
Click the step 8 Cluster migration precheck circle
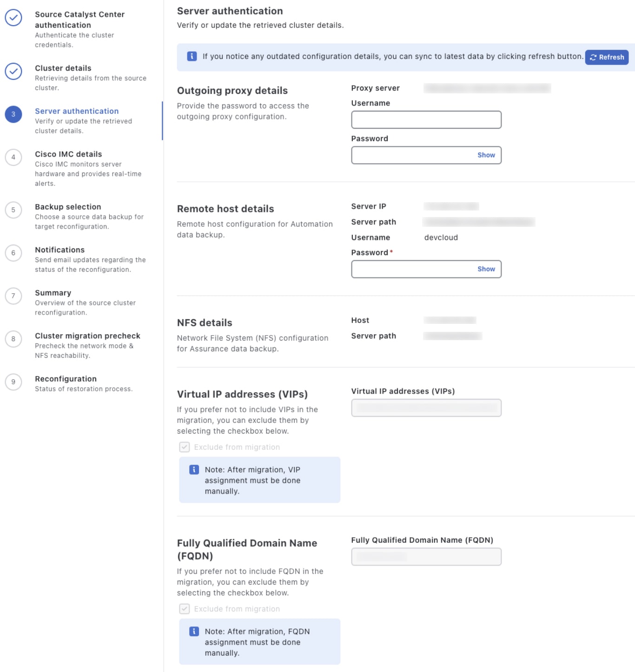13,339
